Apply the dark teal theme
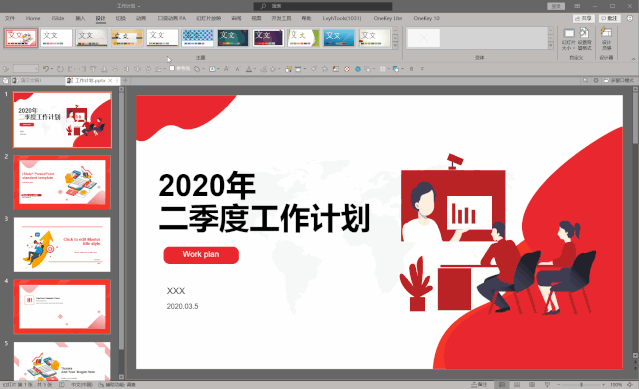This screenshot has height=389, width=639. [233, 37]
